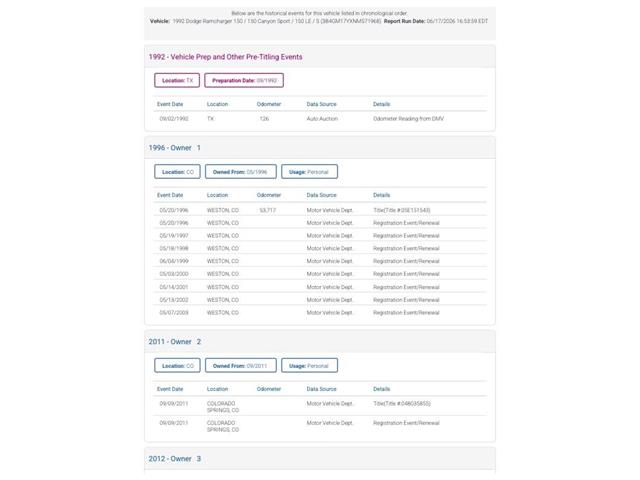
Task: Click Location: CO badge under Owner 2
Action: point(177,366)
